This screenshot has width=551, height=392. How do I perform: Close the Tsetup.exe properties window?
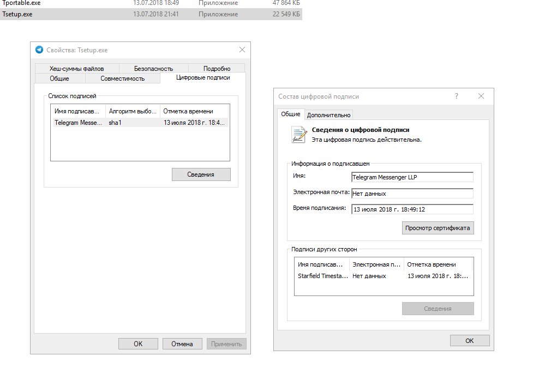click(242, 50)
